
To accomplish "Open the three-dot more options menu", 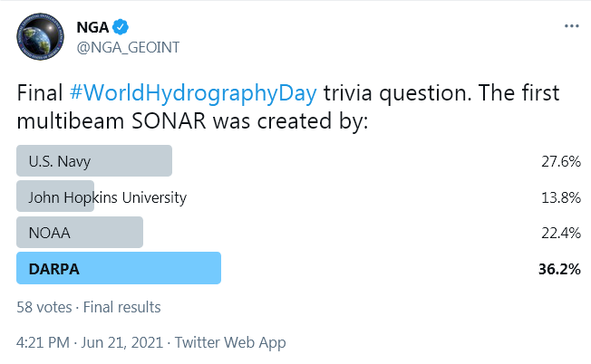I will (571, 26).
